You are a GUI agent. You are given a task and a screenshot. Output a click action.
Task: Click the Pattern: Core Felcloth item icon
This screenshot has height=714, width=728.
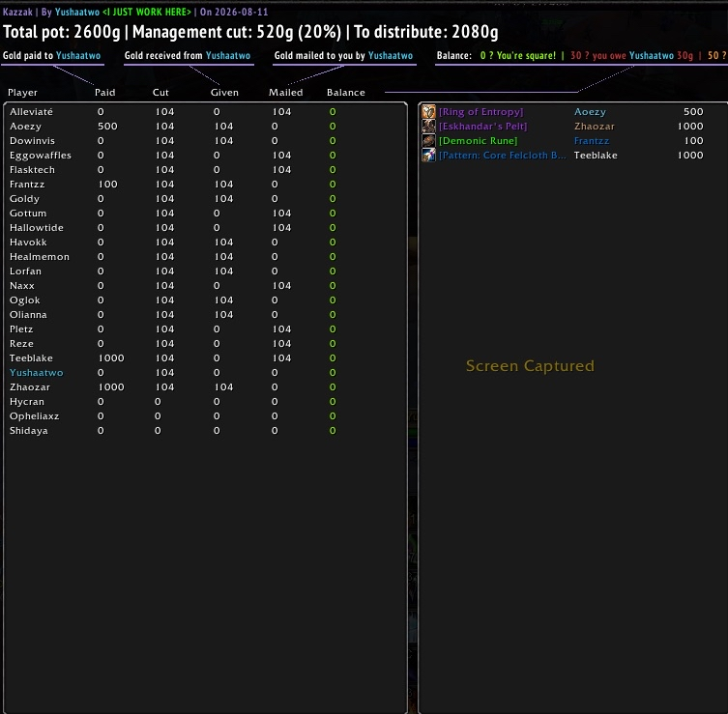tap(428, 155)
